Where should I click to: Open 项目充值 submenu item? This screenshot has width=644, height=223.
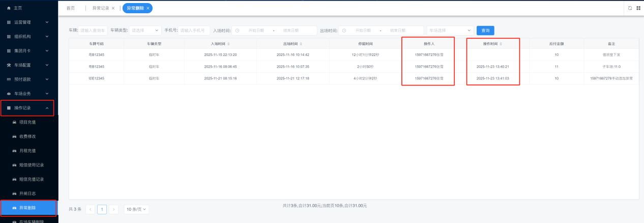28,122
